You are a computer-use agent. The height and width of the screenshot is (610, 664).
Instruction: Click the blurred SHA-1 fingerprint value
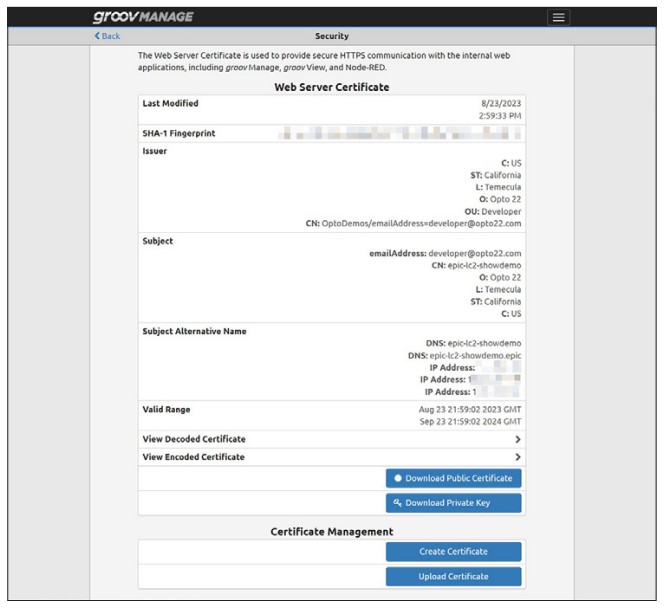[x=399, y=133]
